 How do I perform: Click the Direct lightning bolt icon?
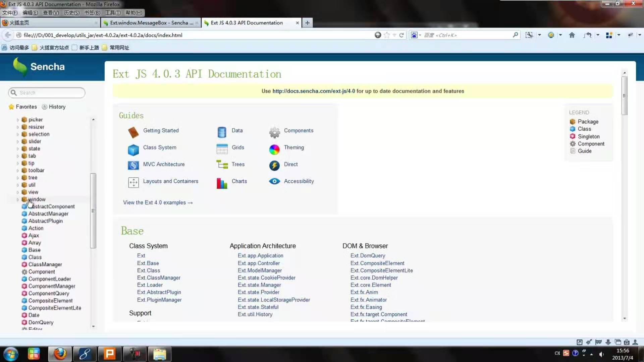[274, 166]
